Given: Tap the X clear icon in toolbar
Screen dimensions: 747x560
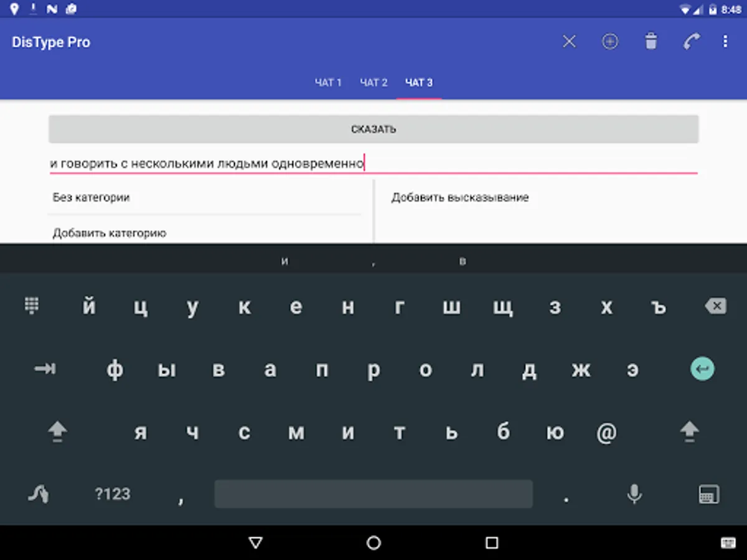Looking at the screenshot, I should tap(569, 42).
